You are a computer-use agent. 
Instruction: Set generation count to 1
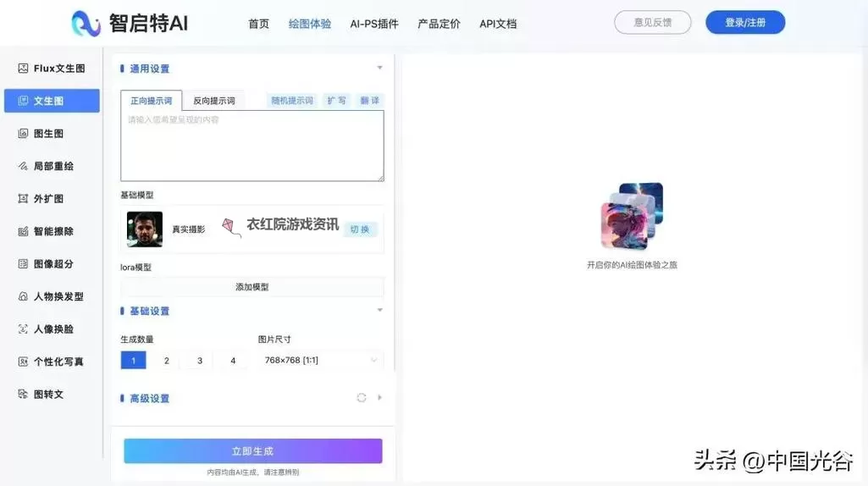[134, 361]
